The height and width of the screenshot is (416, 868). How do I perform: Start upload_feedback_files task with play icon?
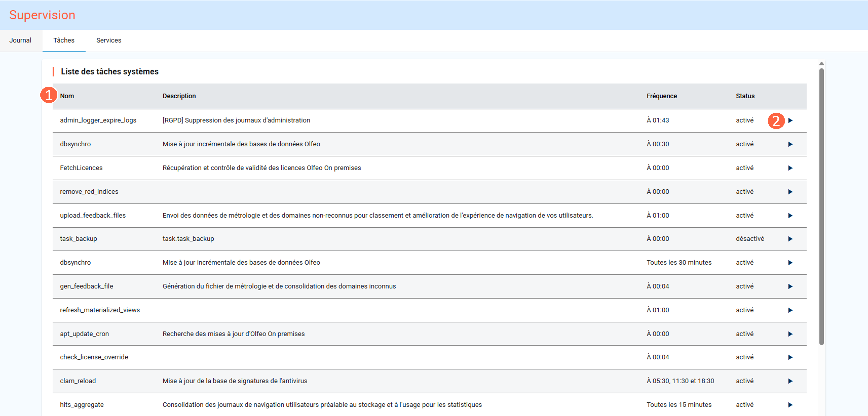(x=790, y=216)
